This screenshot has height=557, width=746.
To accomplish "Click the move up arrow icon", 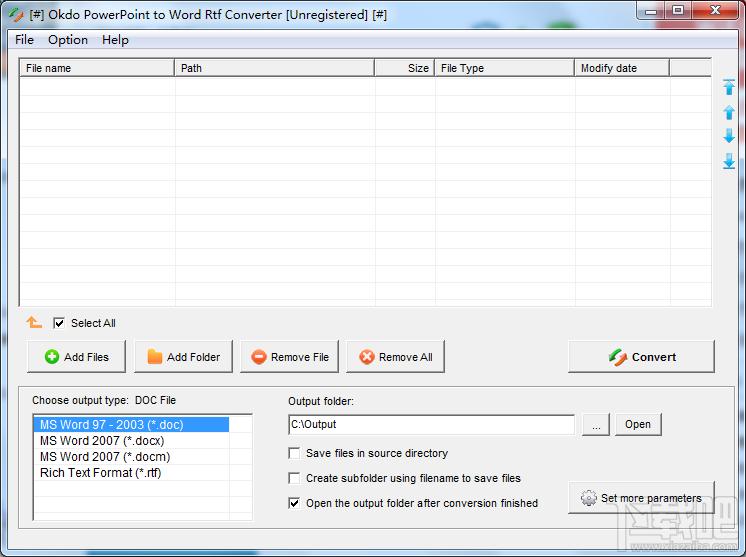I will [728, 112].
